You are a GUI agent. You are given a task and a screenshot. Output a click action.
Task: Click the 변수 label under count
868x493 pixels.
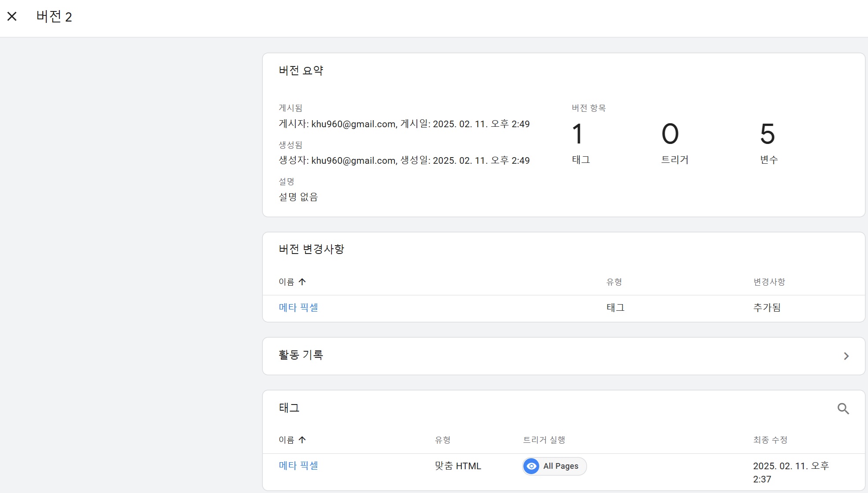[769, 160]
